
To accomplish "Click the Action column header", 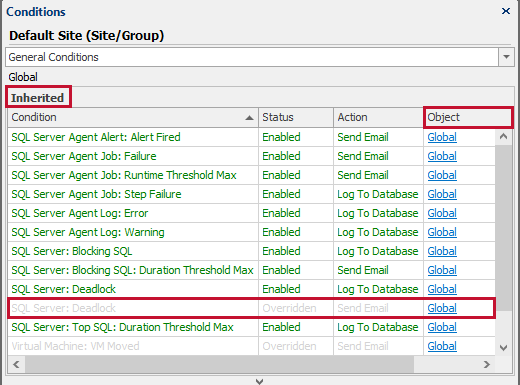I will tap(378, 117).
